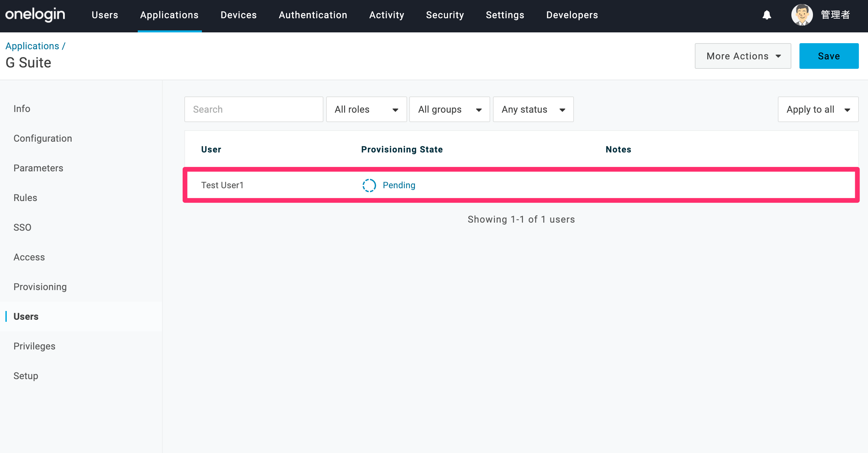The width and height of the screenshot is (868, 453).
Task: Click the Pending provisioning state link
Action: point(399,185)
